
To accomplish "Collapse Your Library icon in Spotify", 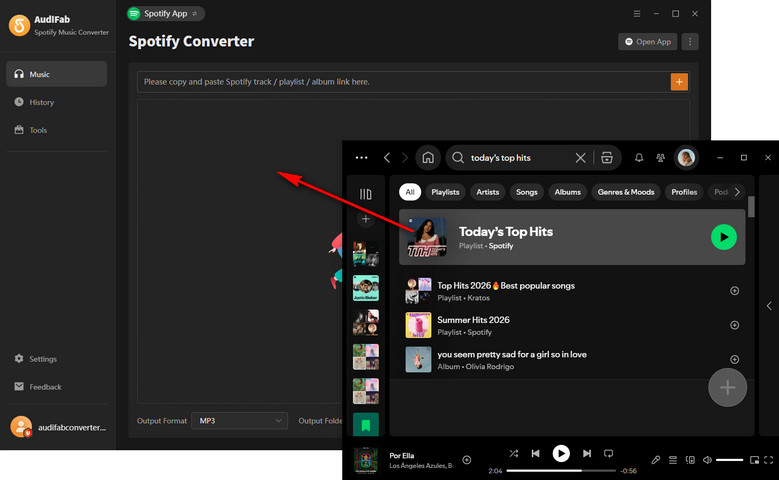I will [366, 194].
